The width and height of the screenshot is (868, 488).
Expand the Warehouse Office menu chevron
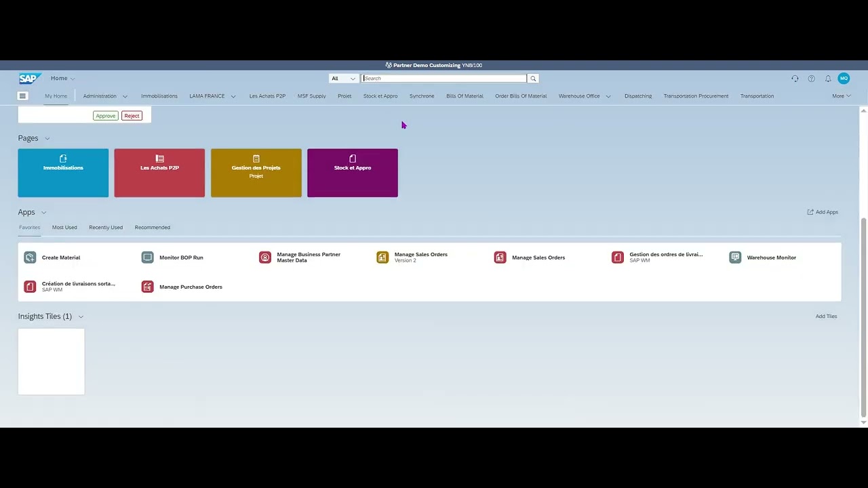click(608, 96)
